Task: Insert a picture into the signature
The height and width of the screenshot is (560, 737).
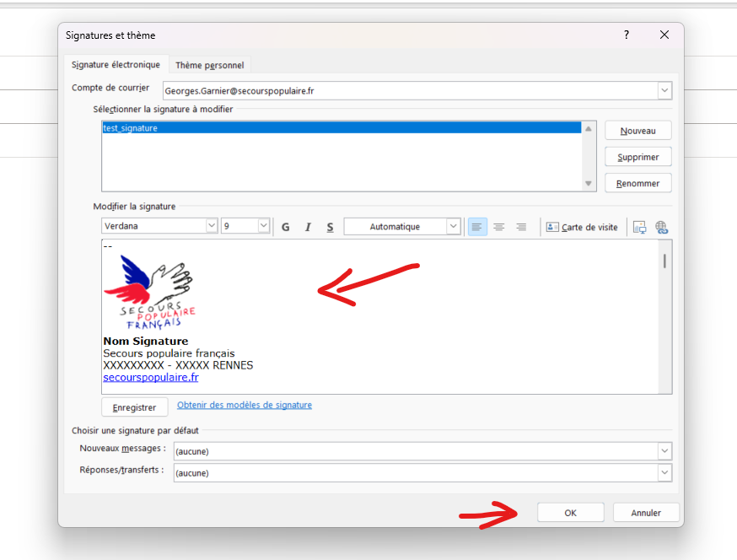Action: point(639,227)
